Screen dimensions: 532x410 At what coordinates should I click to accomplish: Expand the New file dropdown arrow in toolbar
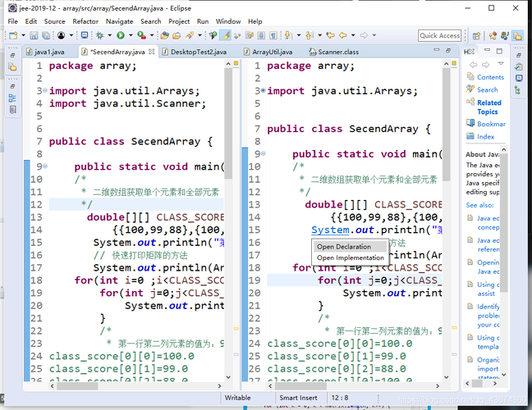(x=22, y=36)
